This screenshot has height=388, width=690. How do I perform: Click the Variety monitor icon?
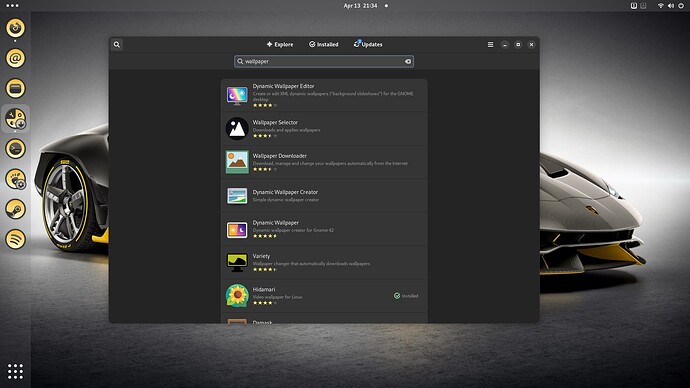pos(237,262)
